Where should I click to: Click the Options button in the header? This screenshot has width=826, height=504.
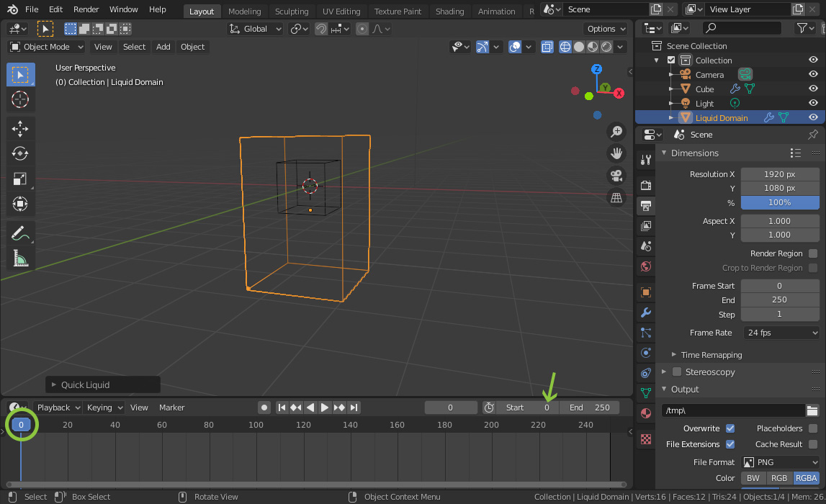coord(604,28)
